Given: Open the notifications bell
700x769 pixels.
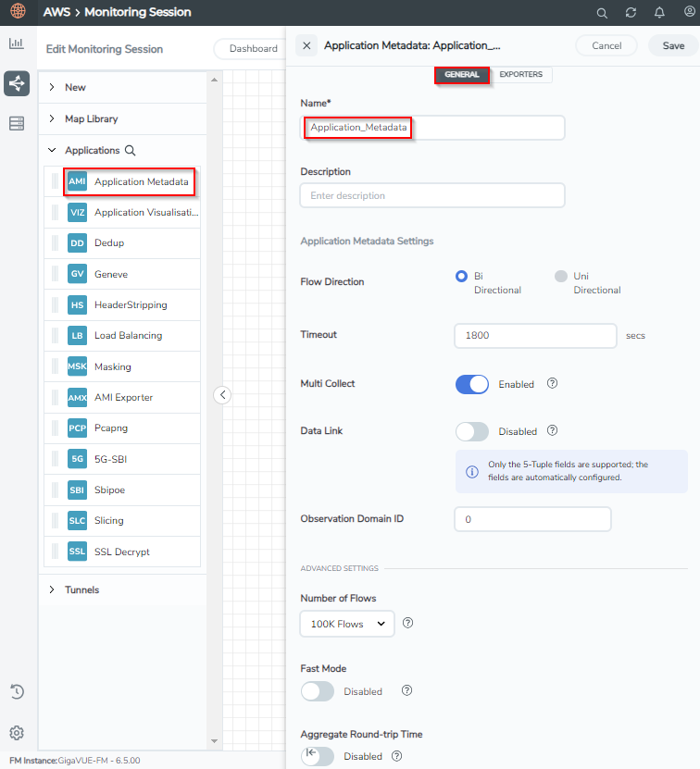Looking at the screenshot, I should [x=659, y=13].
